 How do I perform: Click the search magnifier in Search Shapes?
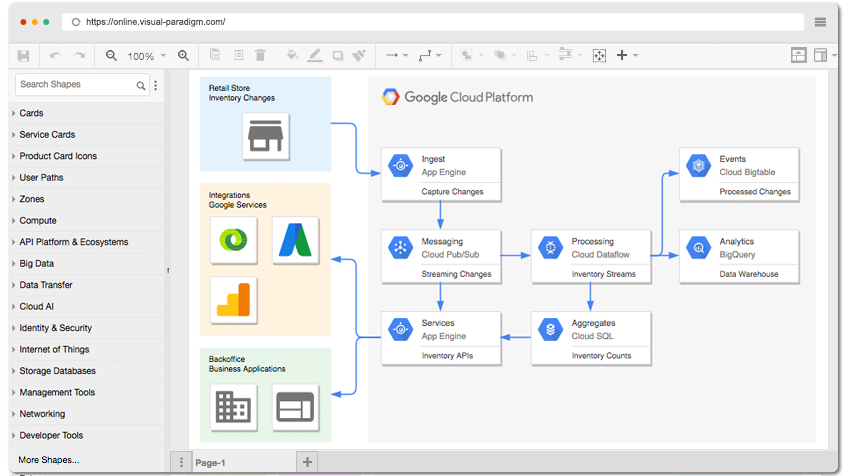141,85
